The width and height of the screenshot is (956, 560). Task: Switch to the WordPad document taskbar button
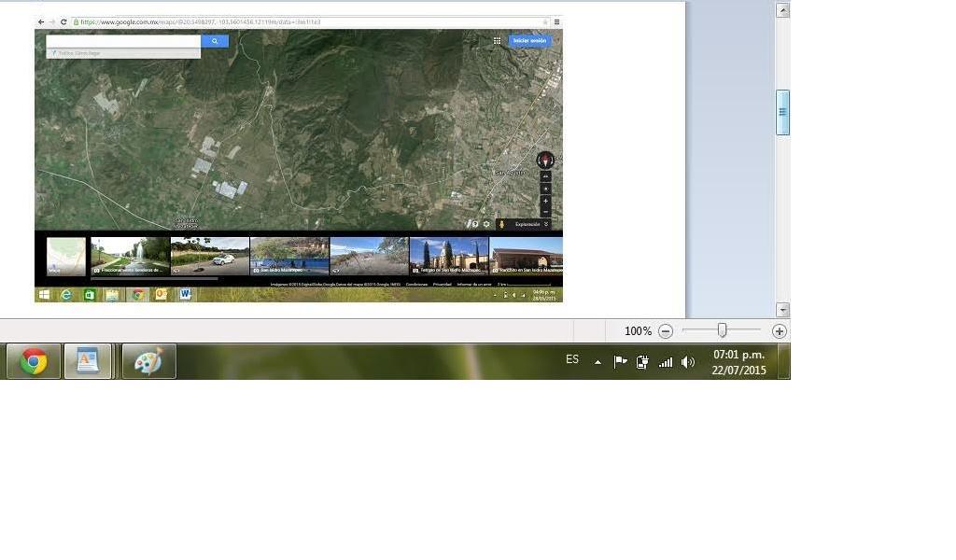pyautogui.click(x=88, y=361)
